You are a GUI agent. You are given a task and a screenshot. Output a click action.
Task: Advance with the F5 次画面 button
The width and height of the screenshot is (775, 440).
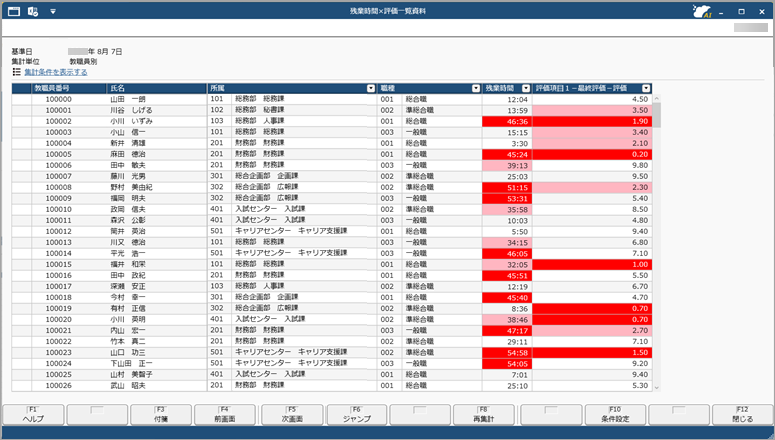pyautogui.click(x=292, y=414)
